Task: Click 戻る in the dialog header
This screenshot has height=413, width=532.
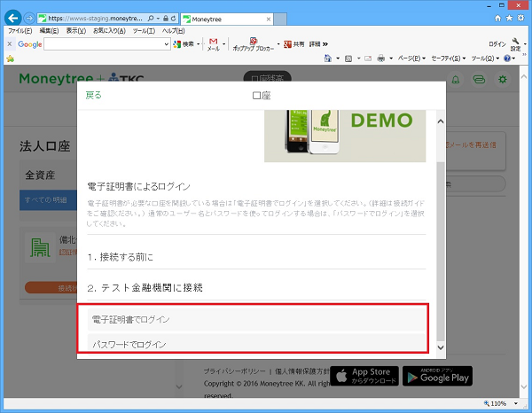Action: pyautogui.click(x=94, y=96)
